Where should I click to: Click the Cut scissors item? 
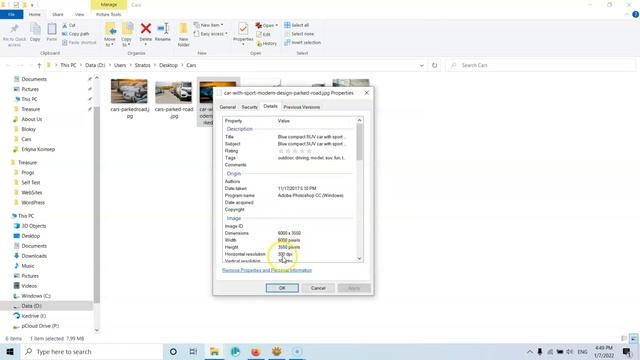coord(69,25)
